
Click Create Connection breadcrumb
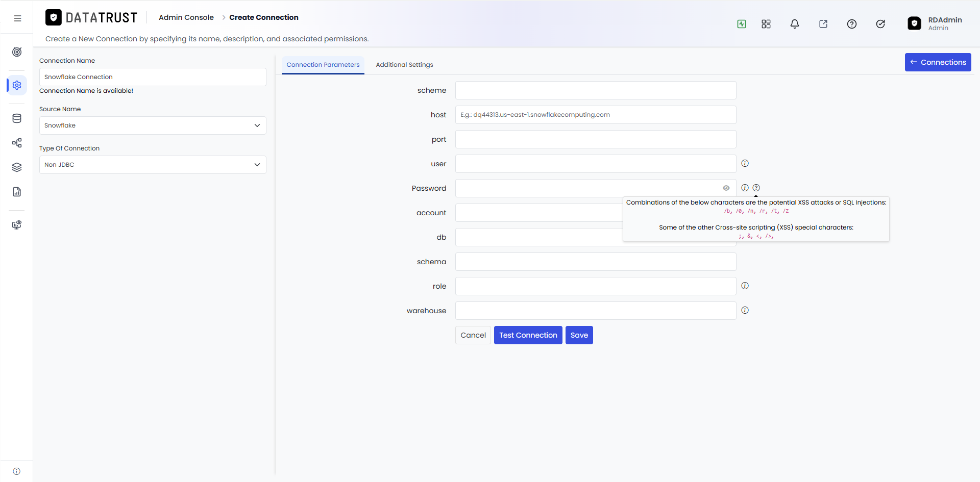[264, 17]
